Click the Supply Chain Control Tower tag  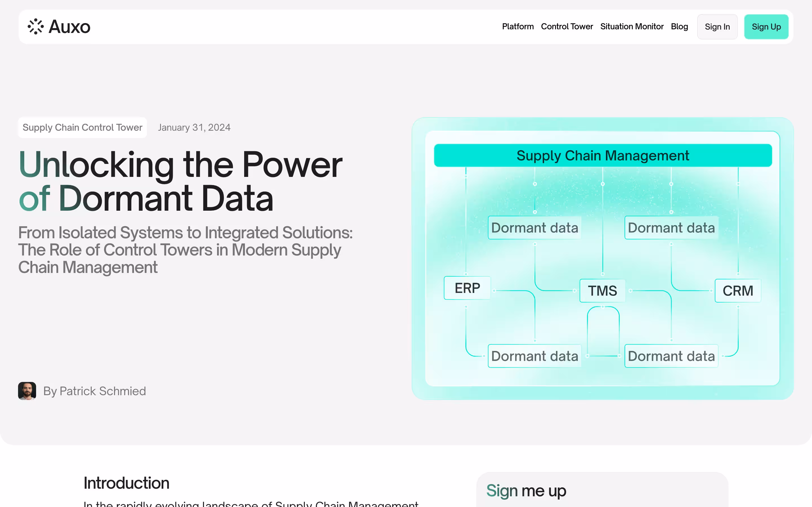tap(82, 127)
